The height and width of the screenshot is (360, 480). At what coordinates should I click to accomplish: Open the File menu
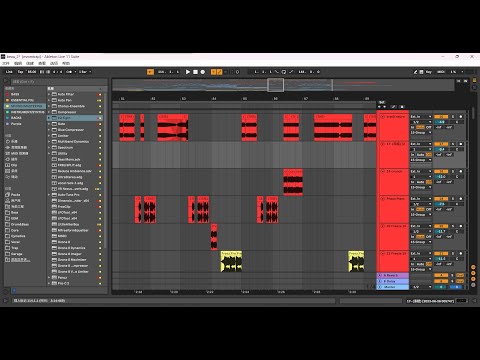6,63
